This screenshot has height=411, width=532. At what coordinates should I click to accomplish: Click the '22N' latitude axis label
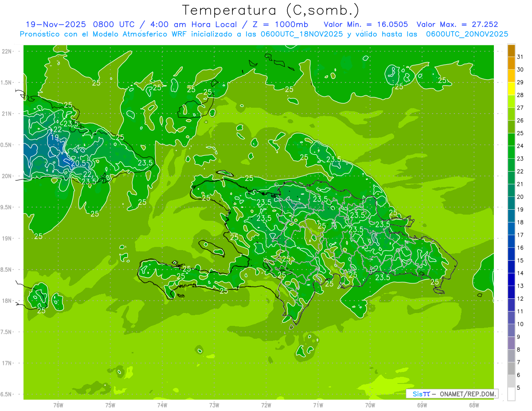7,51
